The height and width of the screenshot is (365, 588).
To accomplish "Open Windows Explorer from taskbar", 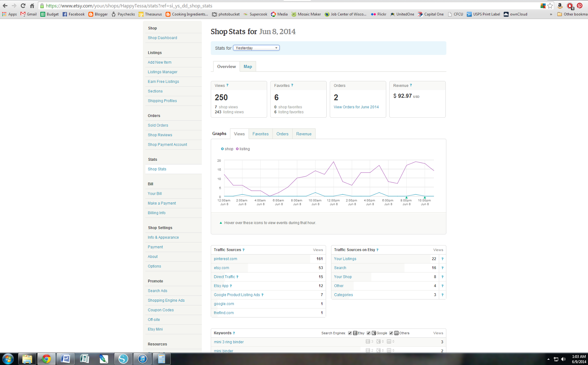I will click(27, 359).
